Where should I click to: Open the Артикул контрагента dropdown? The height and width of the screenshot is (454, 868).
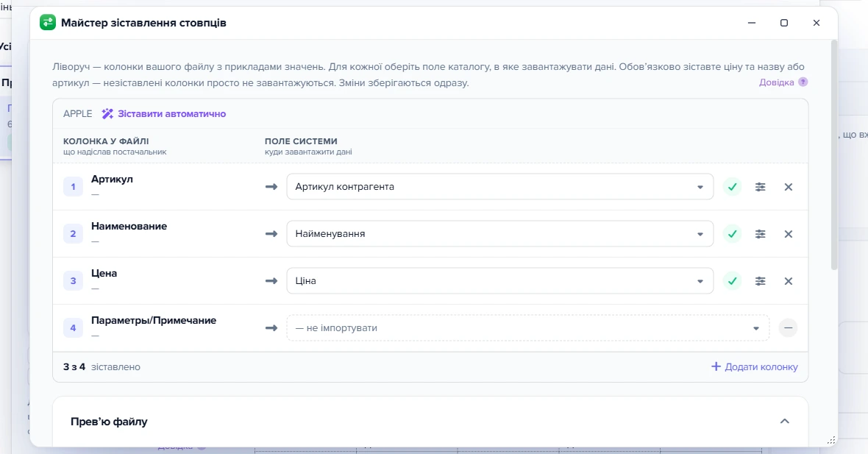tap(499, 187)
